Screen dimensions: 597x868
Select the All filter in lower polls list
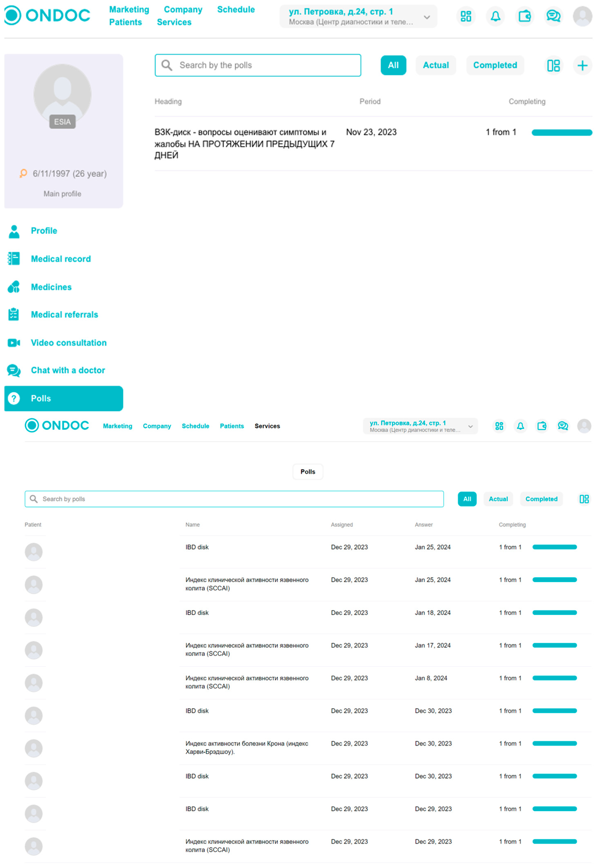pyautogui.click(x=467, y=499)
